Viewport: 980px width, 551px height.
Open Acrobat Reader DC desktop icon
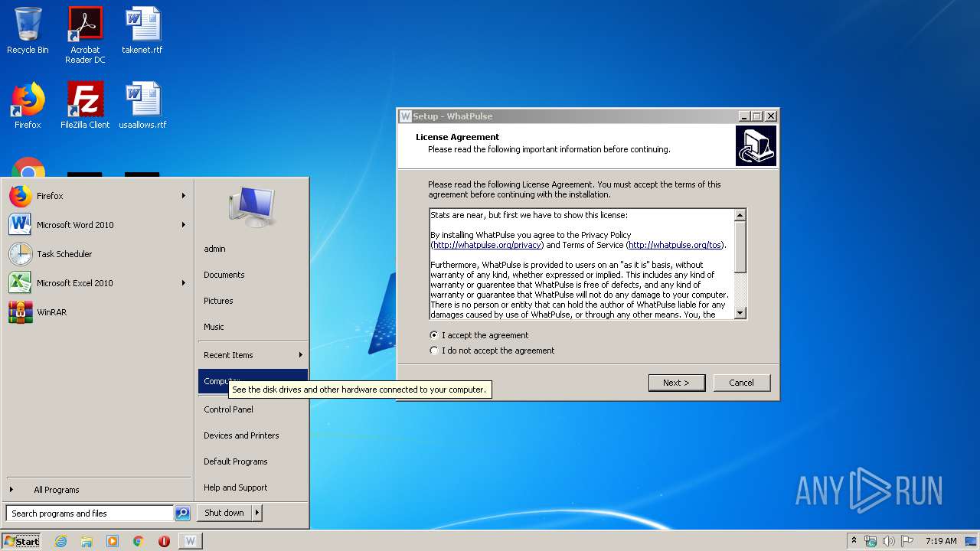pyautogui.click(x=85, y=34)
